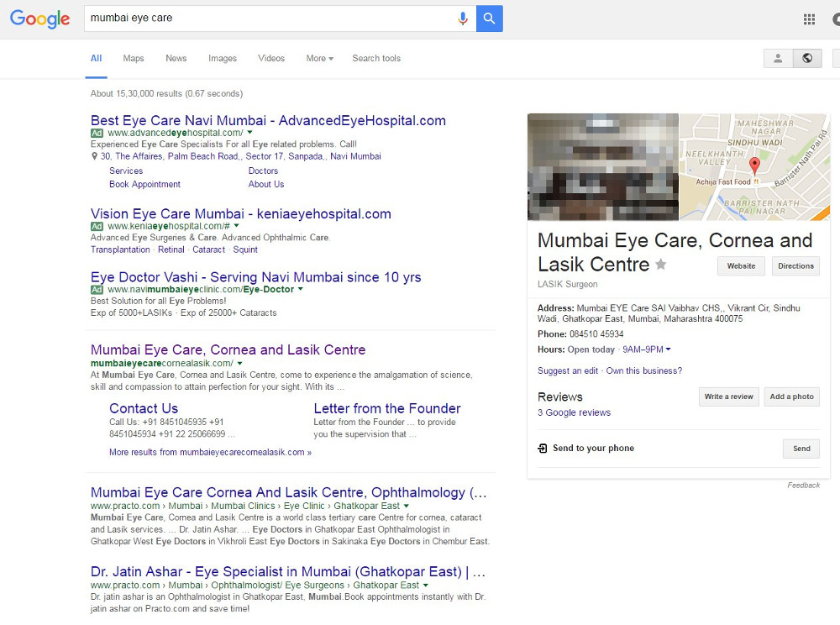The height and width of the screenshot is (625, 840).
Task: Switch to the Images tab
Action: [x=222, y=58]
